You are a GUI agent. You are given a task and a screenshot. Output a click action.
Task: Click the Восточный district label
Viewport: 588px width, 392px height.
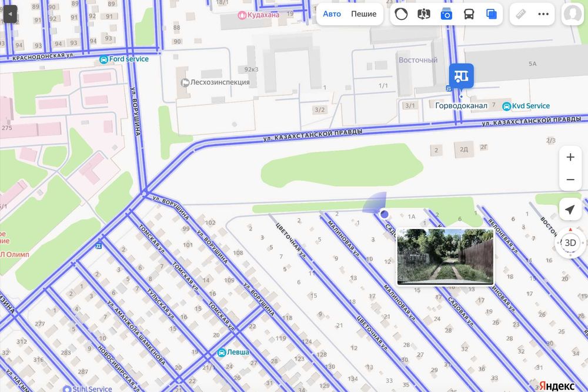(417, 60)
